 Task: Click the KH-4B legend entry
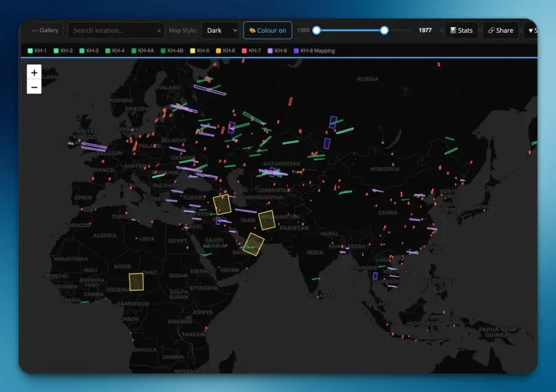(x=172, y=51)
